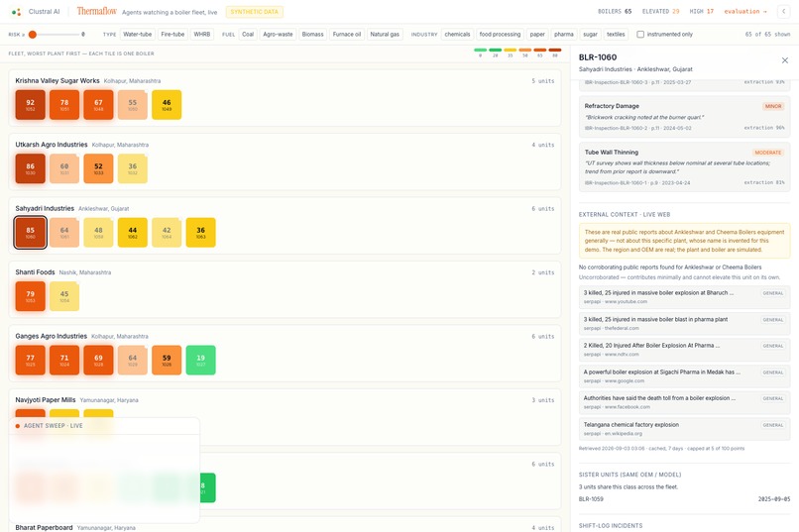Filter by chemicals industry
The width and height of the screenshot is (799, 532).
(x=457, y=34)
